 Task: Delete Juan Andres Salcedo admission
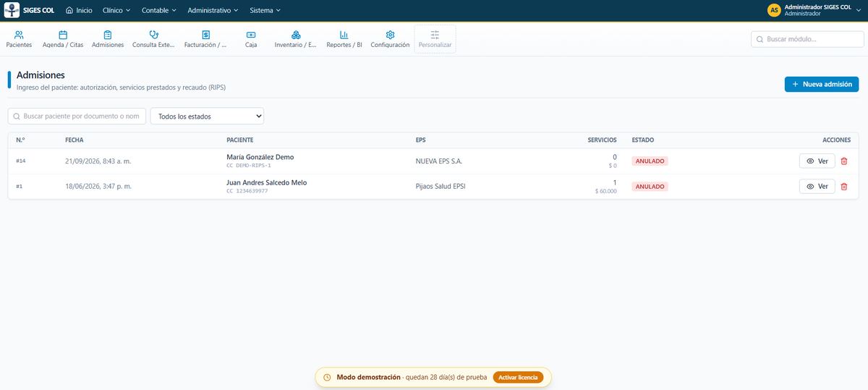coord(843,187)
